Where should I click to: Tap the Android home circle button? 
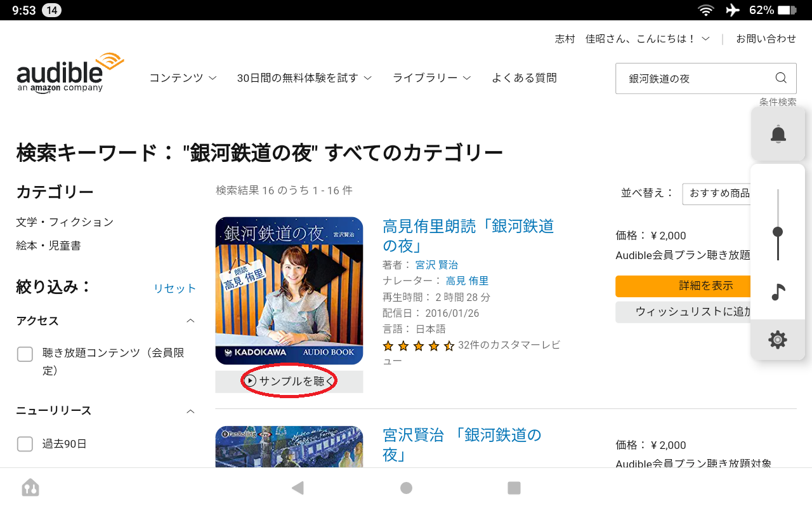coord(406,488)
